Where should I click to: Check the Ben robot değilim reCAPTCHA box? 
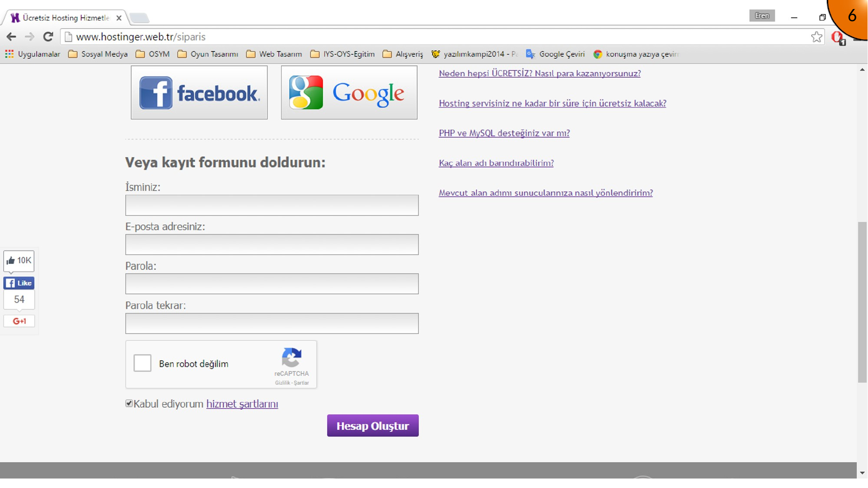tap(142, 363)
